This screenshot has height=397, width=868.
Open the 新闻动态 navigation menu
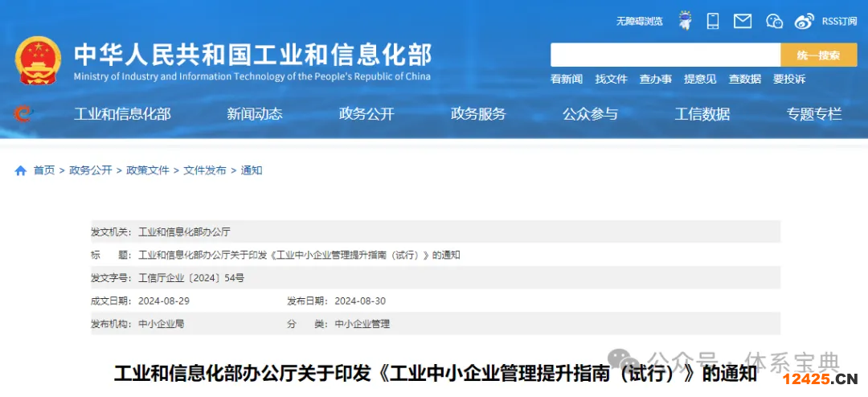[x=255, y=114]
